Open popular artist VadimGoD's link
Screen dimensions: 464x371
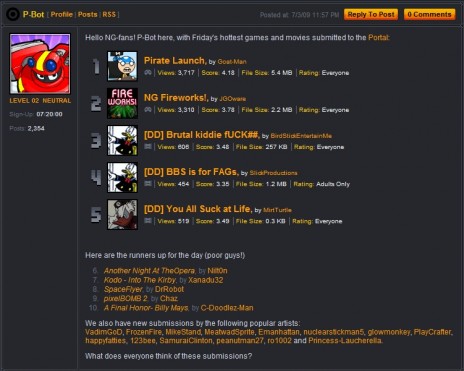coord(104,332)
